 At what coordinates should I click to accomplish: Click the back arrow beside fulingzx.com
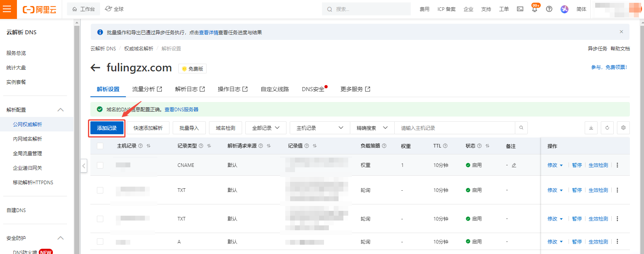[95, 68]
